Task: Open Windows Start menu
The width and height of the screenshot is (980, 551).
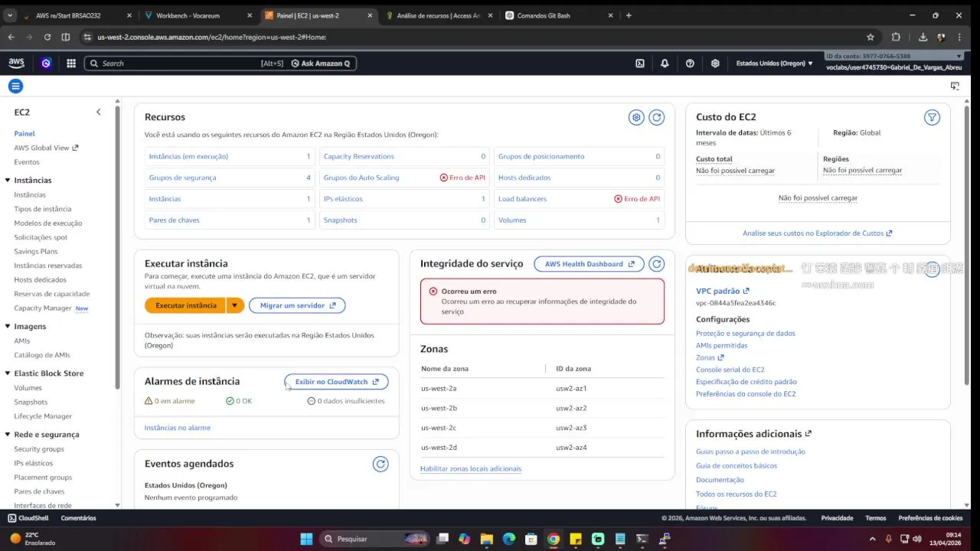Action: [306, 539]
